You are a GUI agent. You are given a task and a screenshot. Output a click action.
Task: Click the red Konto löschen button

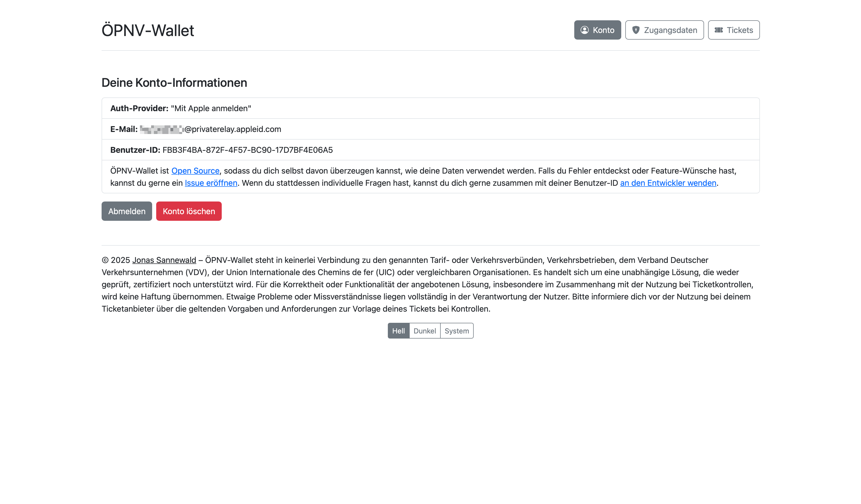coord(189,211)
